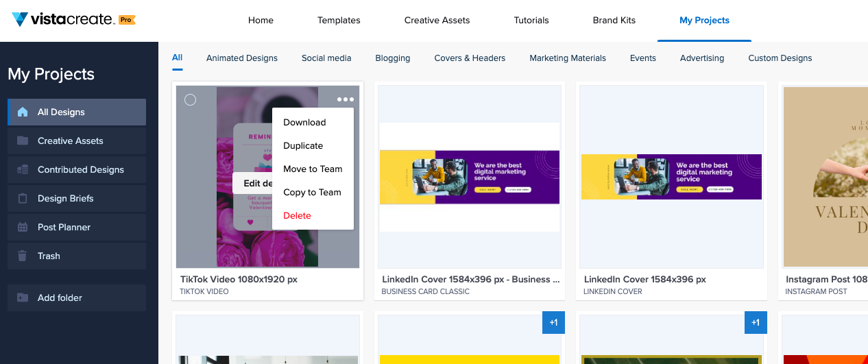Click the BUSINESS CARD CLASSIC label
The height and width of the screenshot is (364, 868).
coord(426,291)
